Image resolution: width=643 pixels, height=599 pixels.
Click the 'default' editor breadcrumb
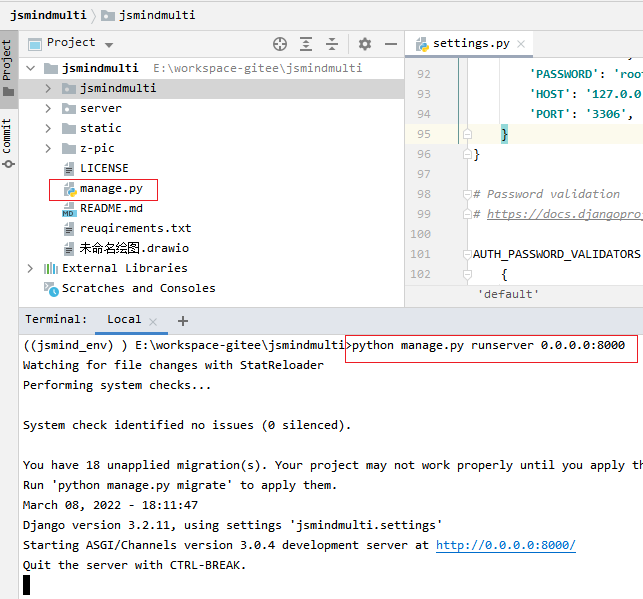[508, 294]
